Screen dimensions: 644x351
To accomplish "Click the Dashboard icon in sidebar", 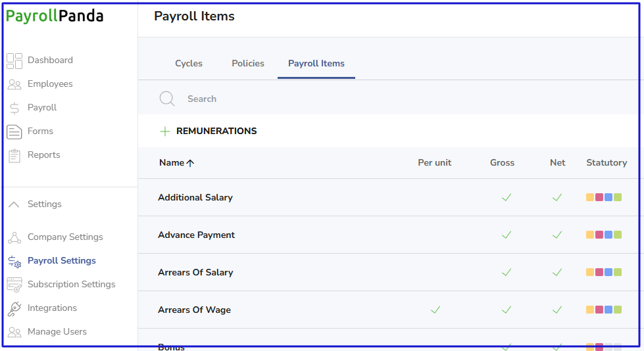I will pyautogui.click(x=14, y=60).
